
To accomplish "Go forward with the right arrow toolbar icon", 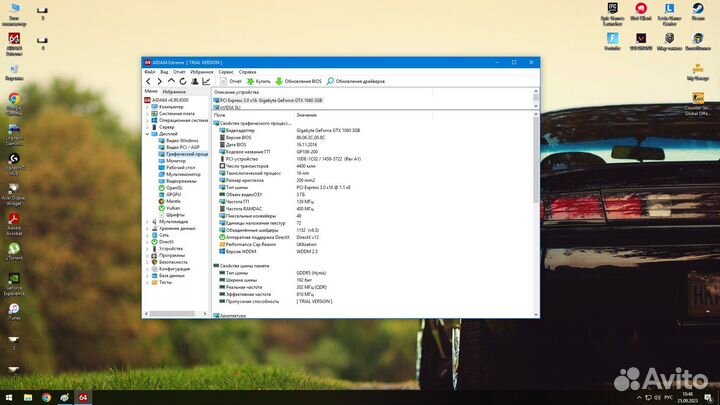I will (159, 81).
